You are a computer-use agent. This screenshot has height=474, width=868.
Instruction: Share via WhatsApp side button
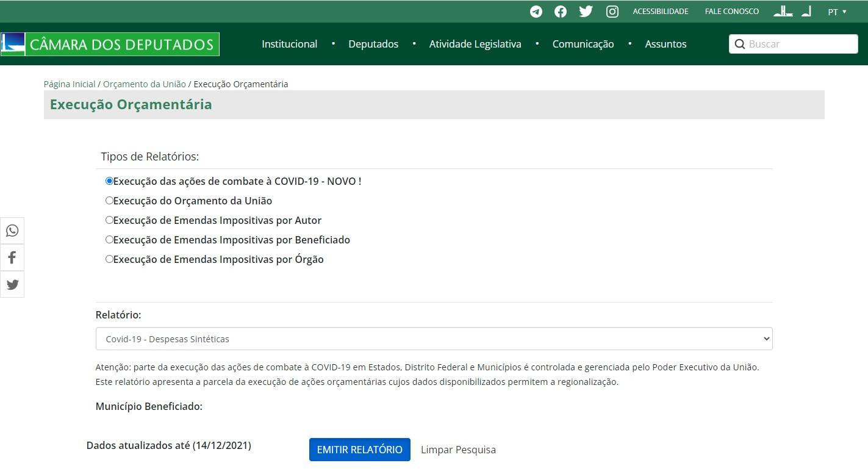pos(12,231)
